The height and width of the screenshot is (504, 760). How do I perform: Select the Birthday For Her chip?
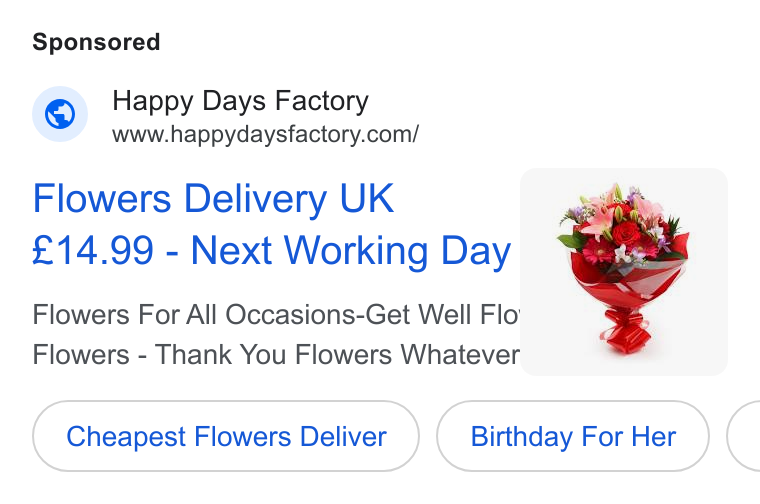573,436
